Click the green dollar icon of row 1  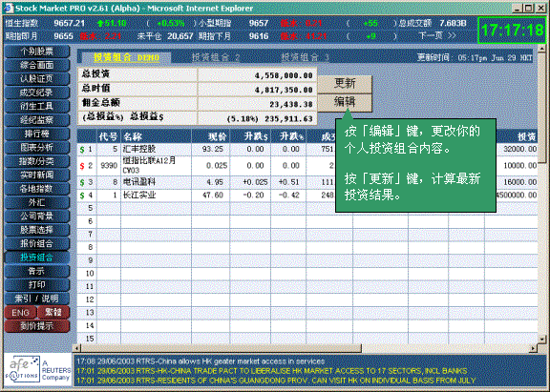(x=82, y=150)
